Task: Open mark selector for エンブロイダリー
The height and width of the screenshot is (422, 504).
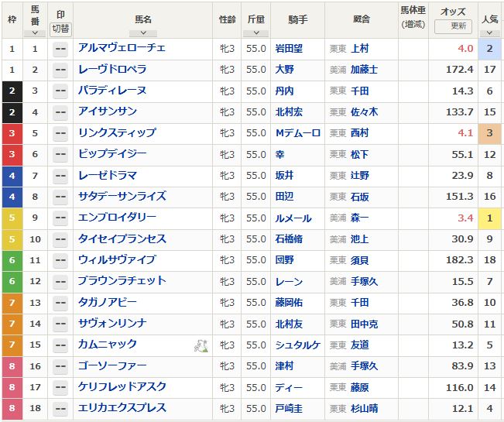Action: point(60,218)
